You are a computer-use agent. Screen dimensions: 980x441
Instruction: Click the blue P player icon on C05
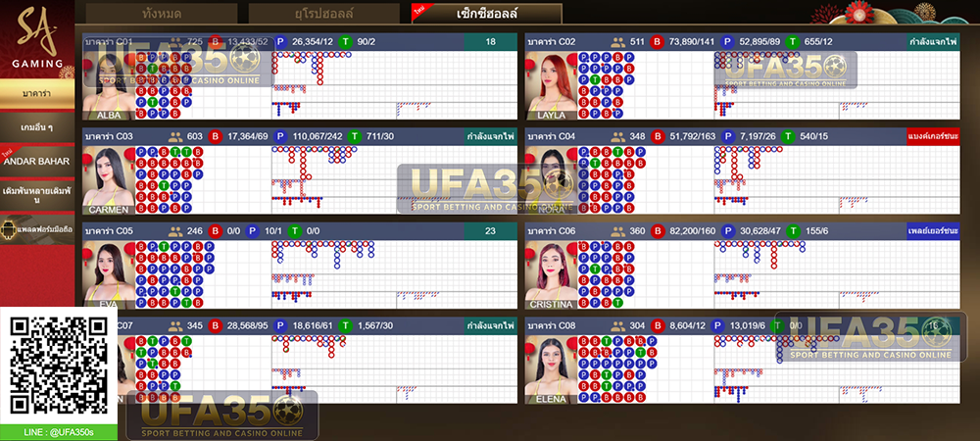252,231
